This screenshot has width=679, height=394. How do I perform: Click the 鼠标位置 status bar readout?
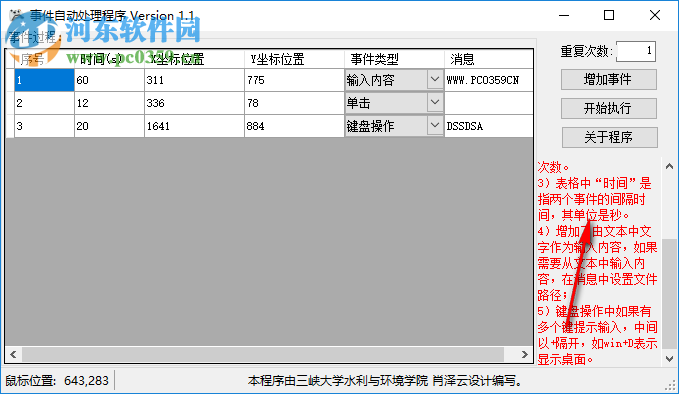coord(57,381)
